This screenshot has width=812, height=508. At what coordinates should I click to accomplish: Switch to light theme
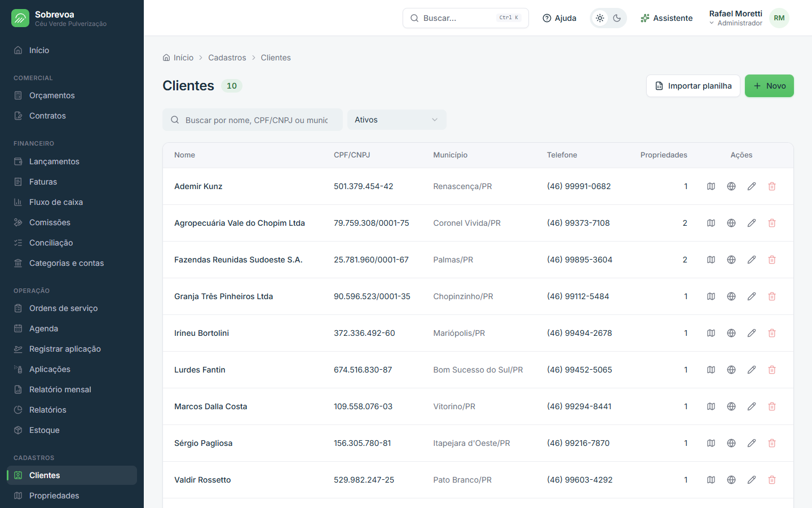click(600, 18)
